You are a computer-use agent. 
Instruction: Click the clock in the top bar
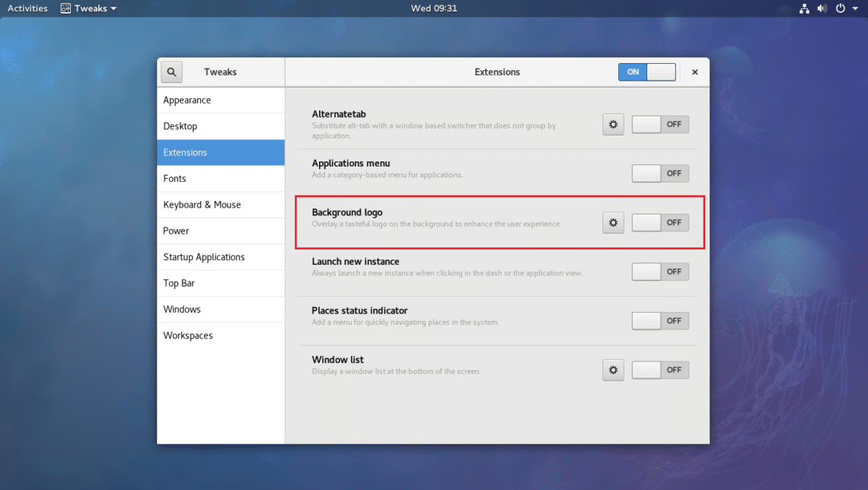[433, 8]
